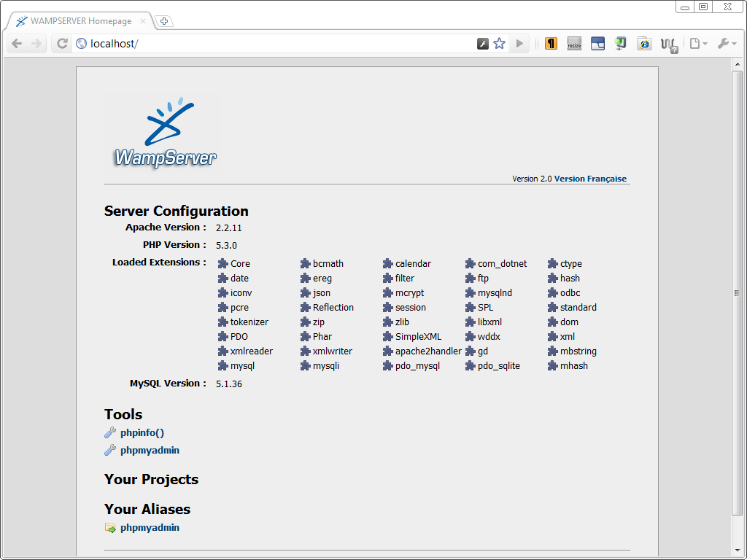Click the extension name json
Image resolution: width=747 pixels, height=560 pixels.
click(322, 293)
